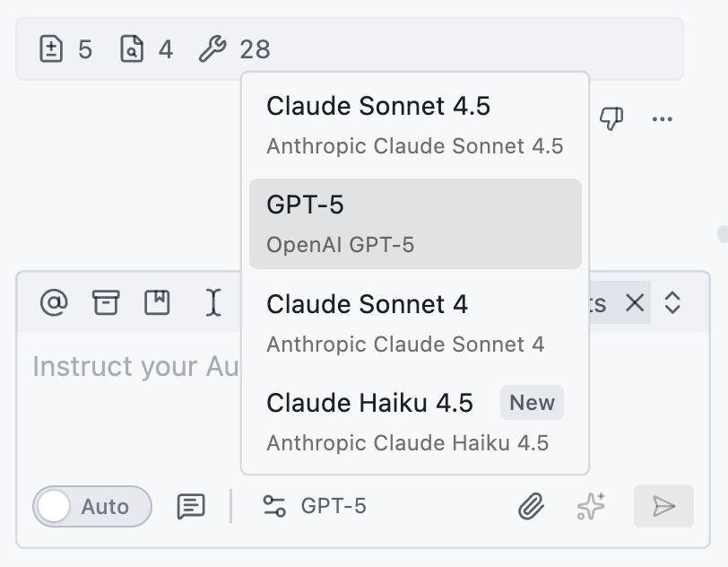The image size is (728, 567).
Task: Open the GPT-5 model selector
Action: click(315, 506)
